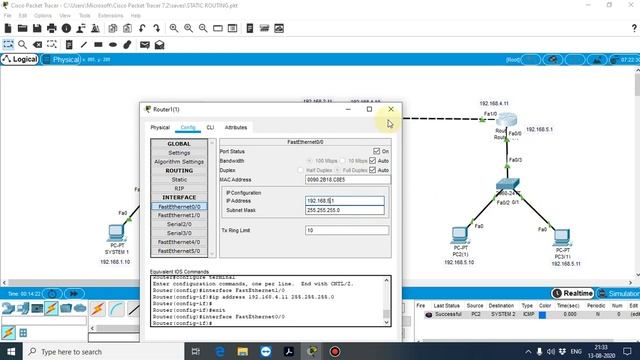Image resolution: width=640 pixels, height=360 pixels.
Task: Switch to the Physical tab in Router1(1)
Action: (160, 127)
